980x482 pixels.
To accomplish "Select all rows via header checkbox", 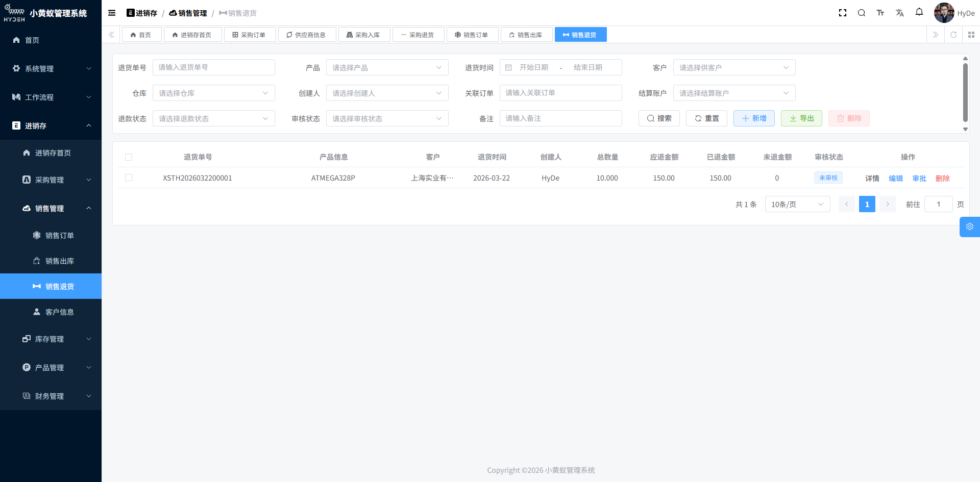I will [x=129, y=157].
